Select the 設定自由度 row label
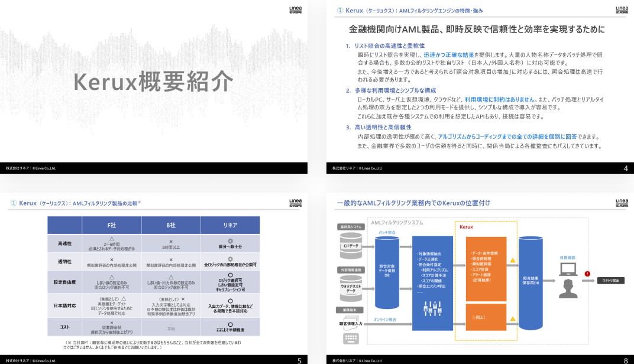This screenshot has width=634, height=364. click(x=64, y=282)
